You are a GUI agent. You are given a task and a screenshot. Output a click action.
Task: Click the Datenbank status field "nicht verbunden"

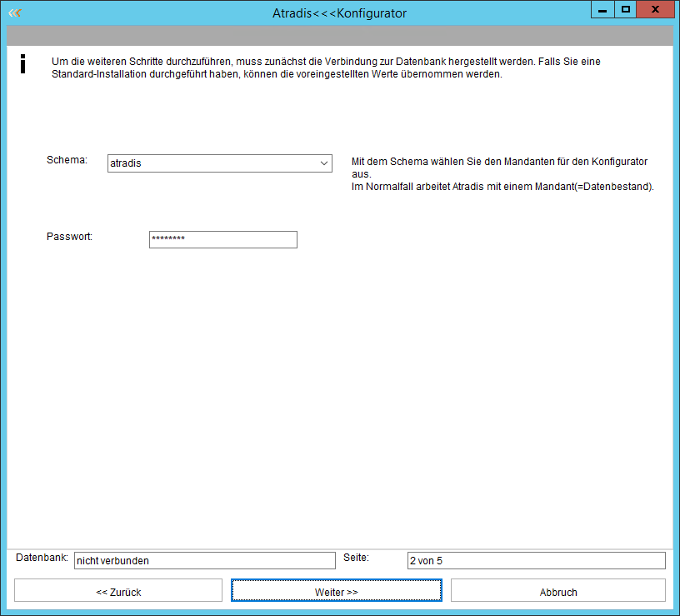coord(205,560)
